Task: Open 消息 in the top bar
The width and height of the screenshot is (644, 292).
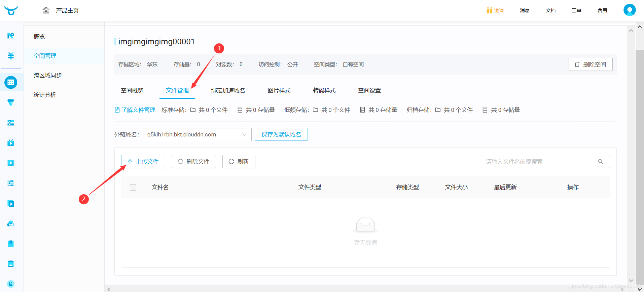Action: pyautogui.click(x=525, y=10)
